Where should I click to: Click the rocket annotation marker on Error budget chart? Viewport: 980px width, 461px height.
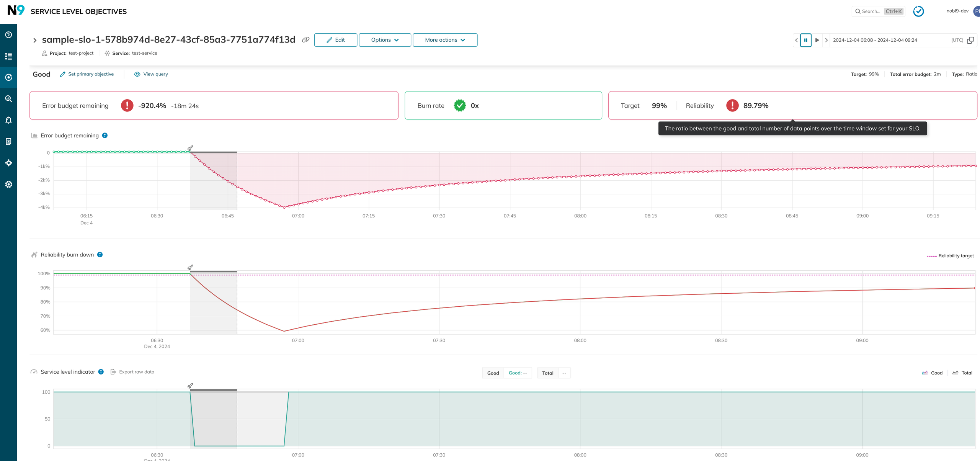[x=190, y=148]
